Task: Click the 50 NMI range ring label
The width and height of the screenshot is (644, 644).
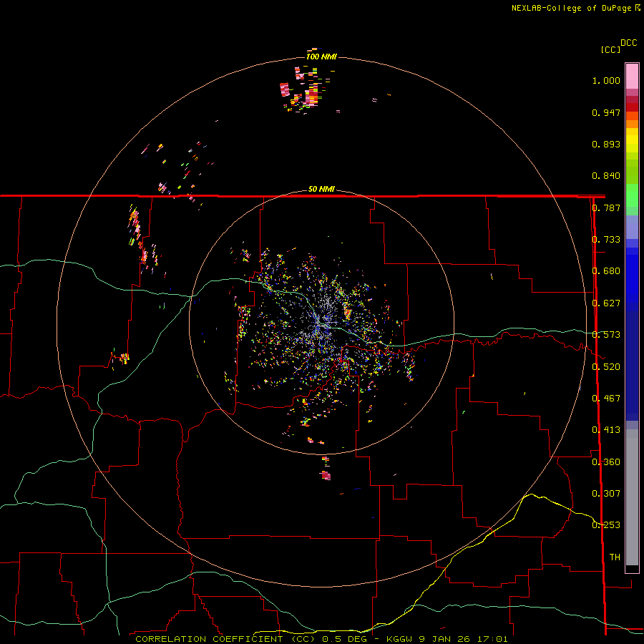Action: tap(321, 189)
